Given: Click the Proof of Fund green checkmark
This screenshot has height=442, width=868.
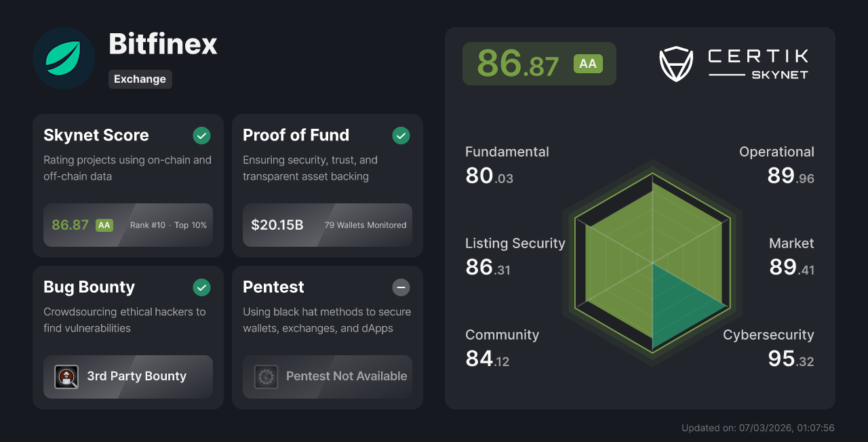Looking at the screenshot, I should pyautogui.click(x=401, y=136).
